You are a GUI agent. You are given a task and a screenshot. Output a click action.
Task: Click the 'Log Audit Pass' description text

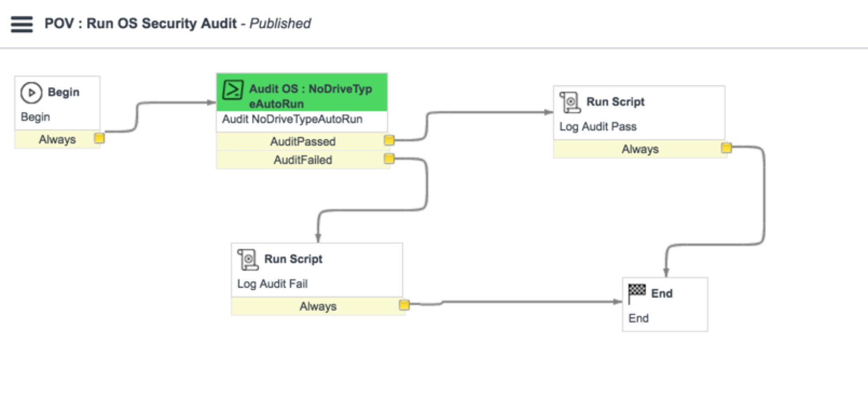click(598, 127)
